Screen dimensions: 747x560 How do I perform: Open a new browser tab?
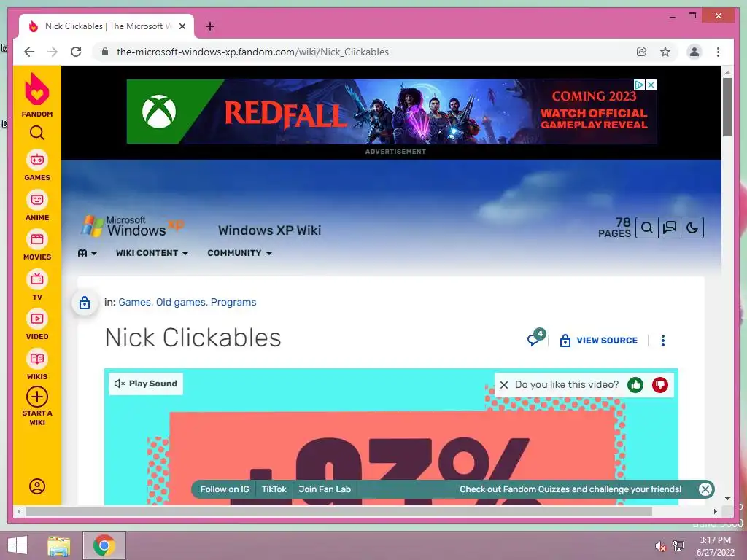coord(210,26)
